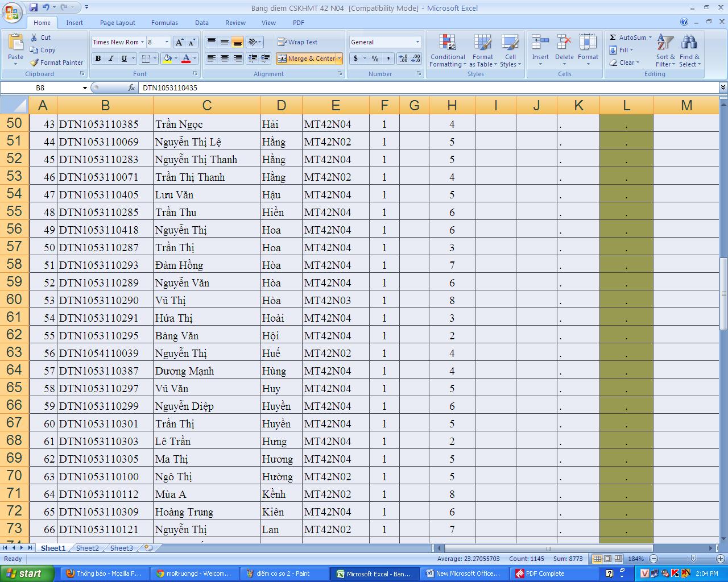Open the Merge & Center dropdown arrow
Viewport: 728px width, 582px height.
pyautogui.click(x=340, y=59)
